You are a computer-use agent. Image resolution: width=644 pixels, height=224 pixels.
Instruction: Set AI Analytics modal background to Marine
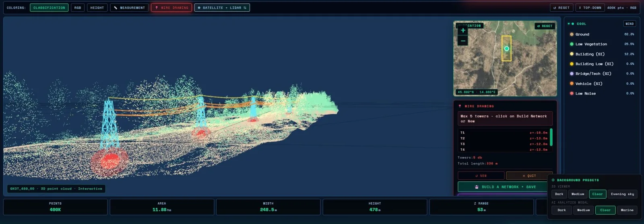[627, 210]
